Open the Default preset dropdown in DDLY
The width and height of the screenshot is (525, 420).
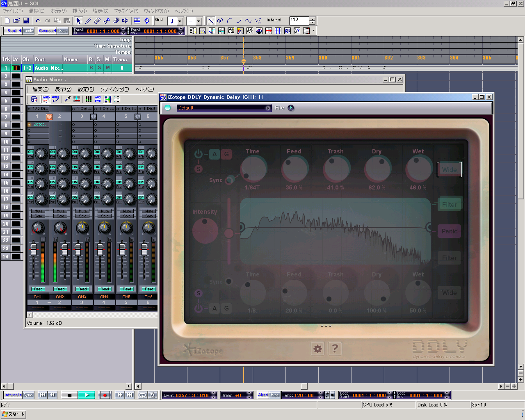pos(224,108)
